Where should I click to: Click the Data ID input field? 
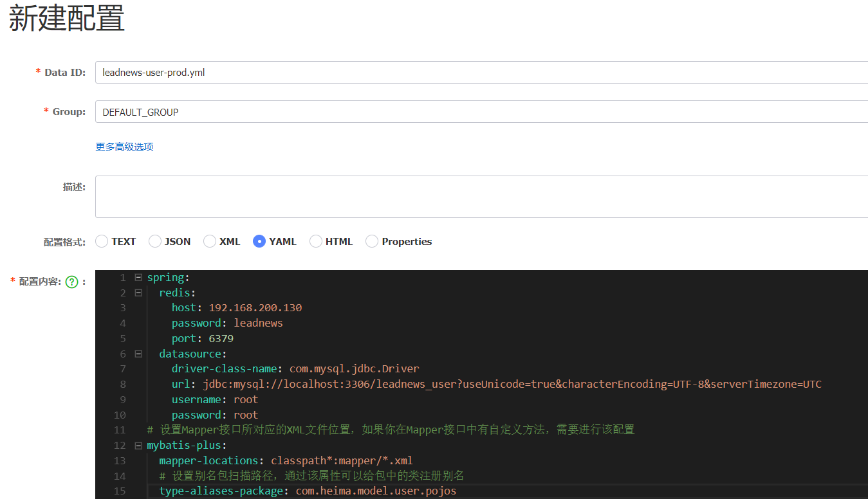click(x=481, y=72)
